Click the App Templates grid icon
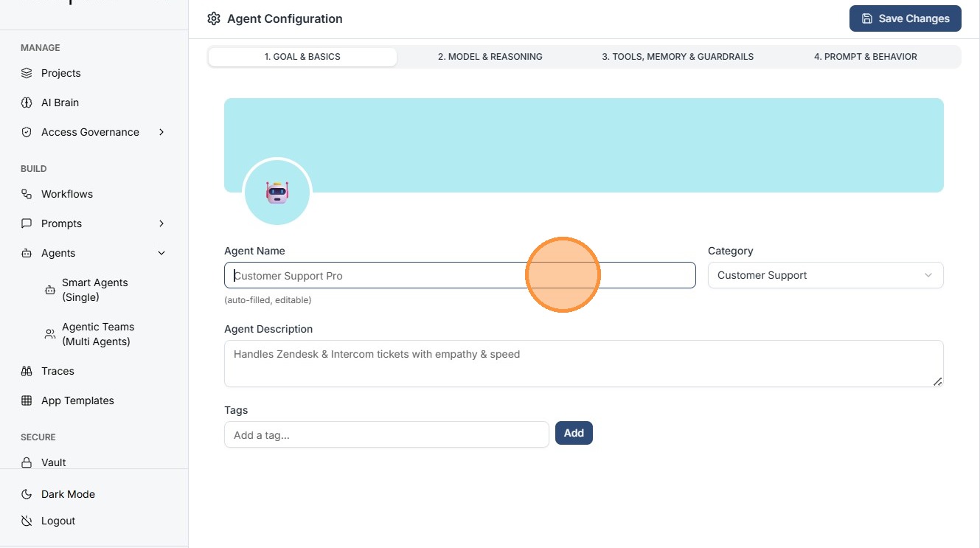The image size is (980, 548). tap(27, 400)
